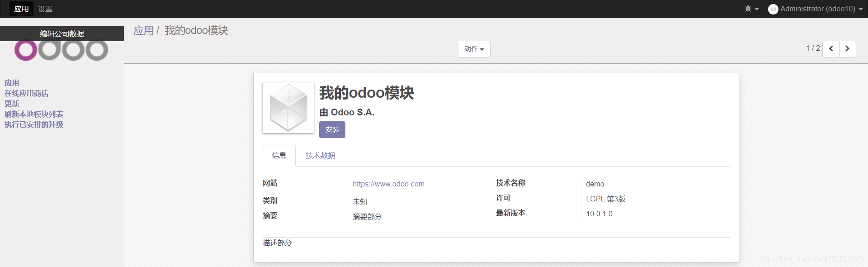Click the technical name value demo

pos(595,184)
